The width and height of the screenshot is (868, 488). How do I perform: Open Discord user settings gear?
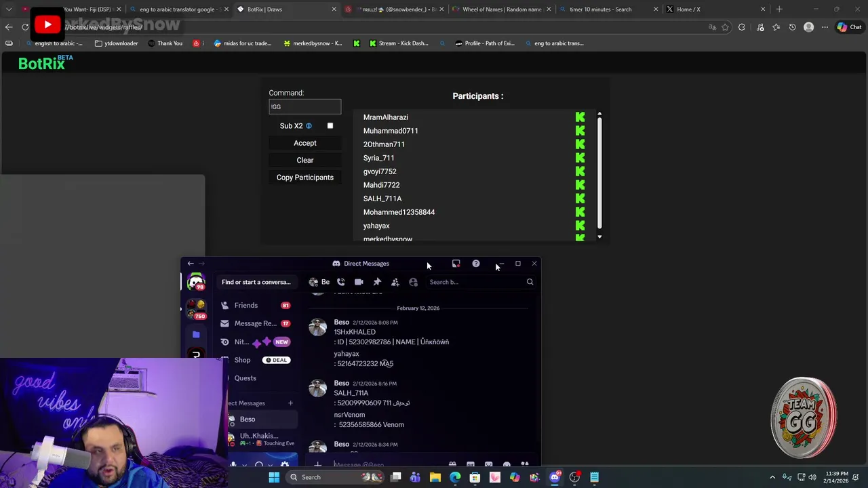[285, 465]
